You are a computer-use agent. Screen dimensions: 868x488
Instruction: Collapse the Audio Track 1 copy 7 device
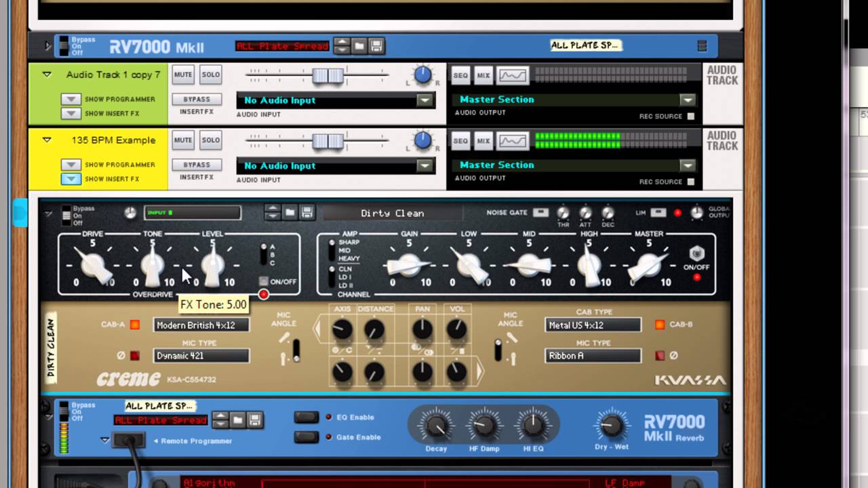[x=47, y=75]
